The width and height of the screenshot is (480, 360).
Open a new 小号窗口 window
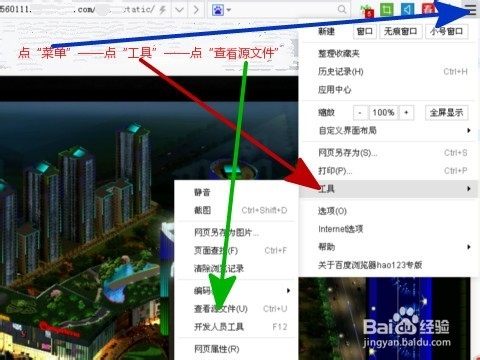[447, 31]
